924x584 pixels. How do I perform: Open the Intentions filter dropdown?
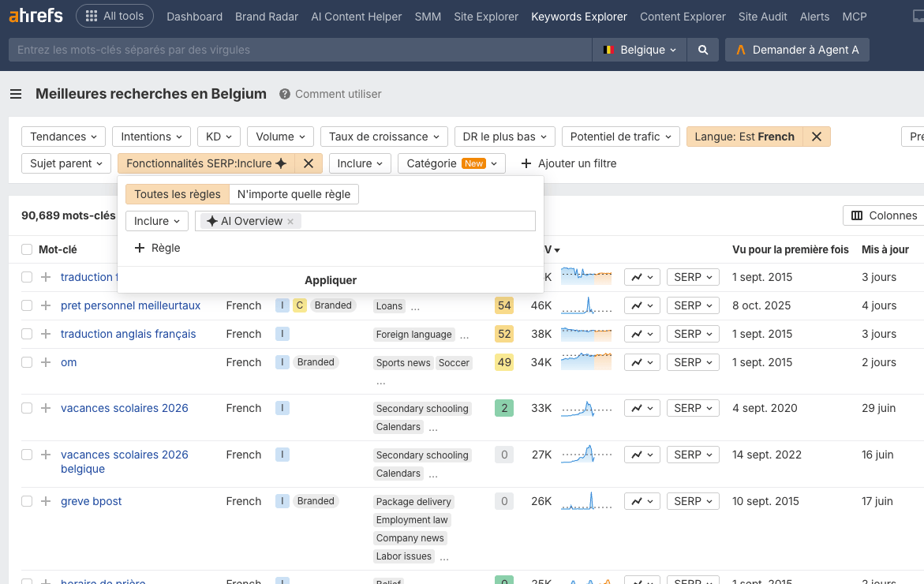point(152,137)
